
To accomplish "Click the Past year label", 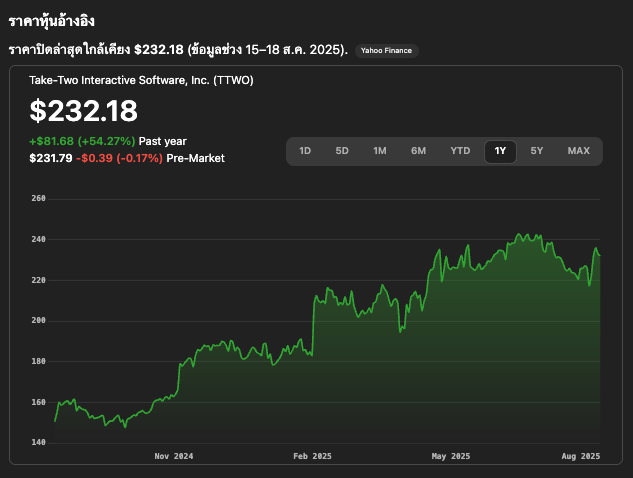I will (x=163, y=141).
